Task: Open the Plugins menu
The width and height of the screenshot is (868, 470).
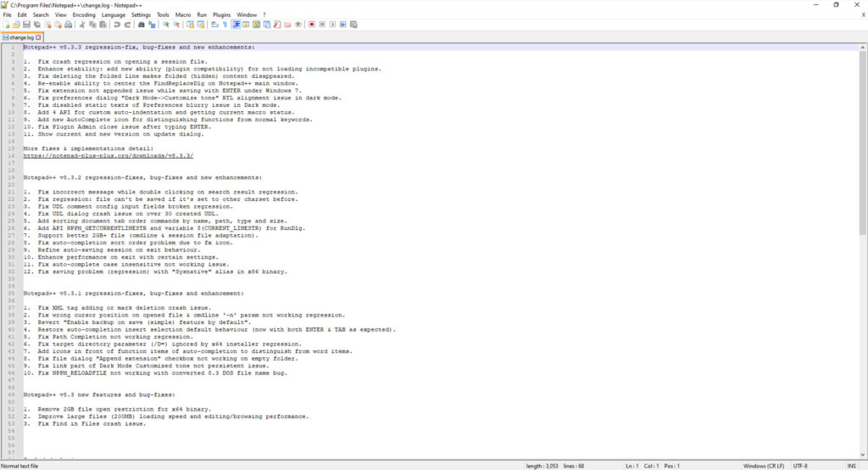Action: 222,15
